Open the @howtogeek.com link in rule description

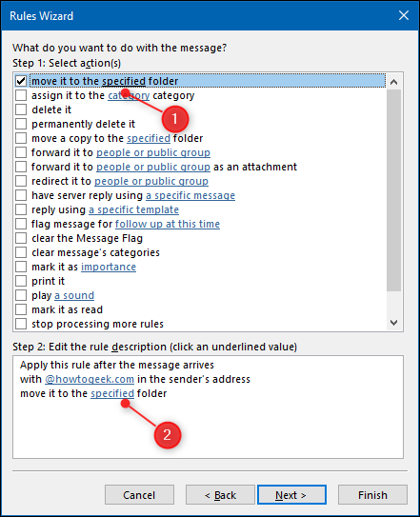90,379
